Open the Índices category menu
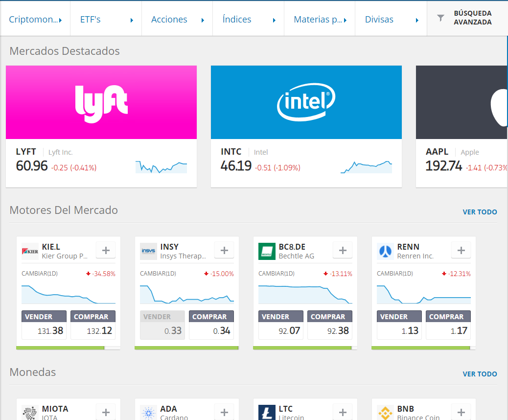This screenshot has width=508, height=420. [x=249, y=20]
